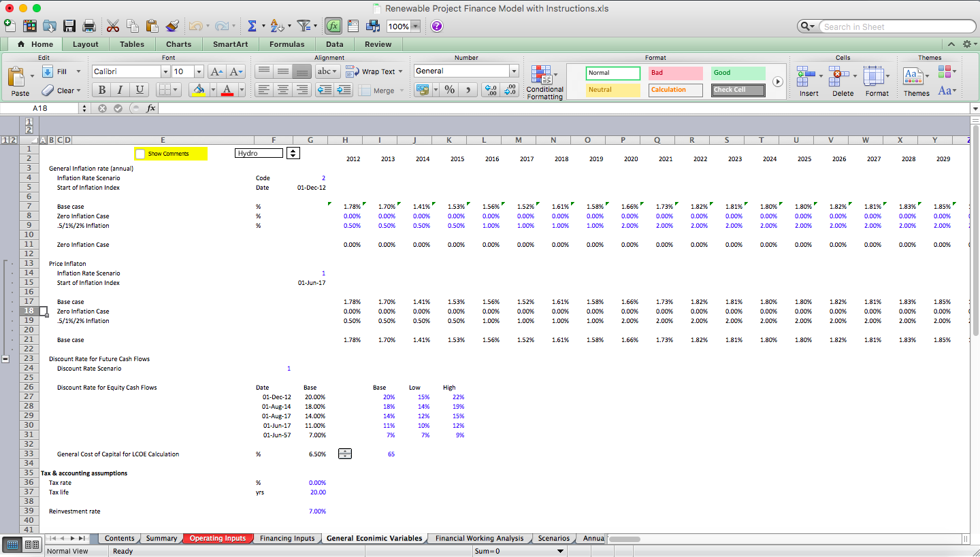Switch to the Charts ribbon tab
The height and width of the screenshot is (557, 980).
point(179,44)
